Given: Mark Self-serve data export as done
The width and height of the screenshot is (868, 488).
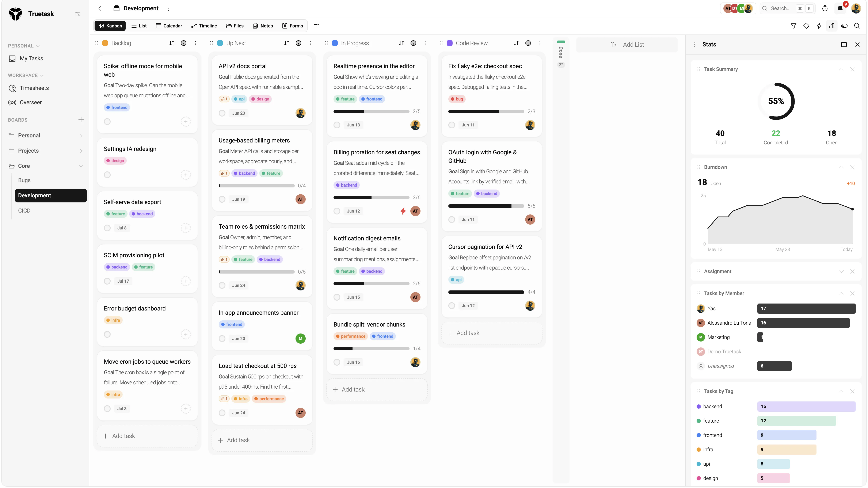Looking at the screenshot, I should [107, 228].
